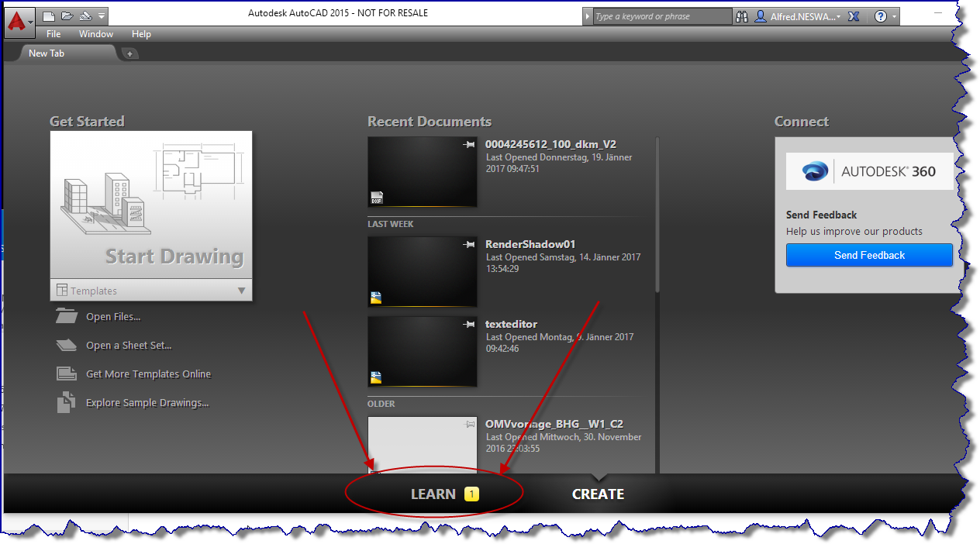Click Open Files link
The height and width of the screenshot is (544, 980).
tap(113, 317)
